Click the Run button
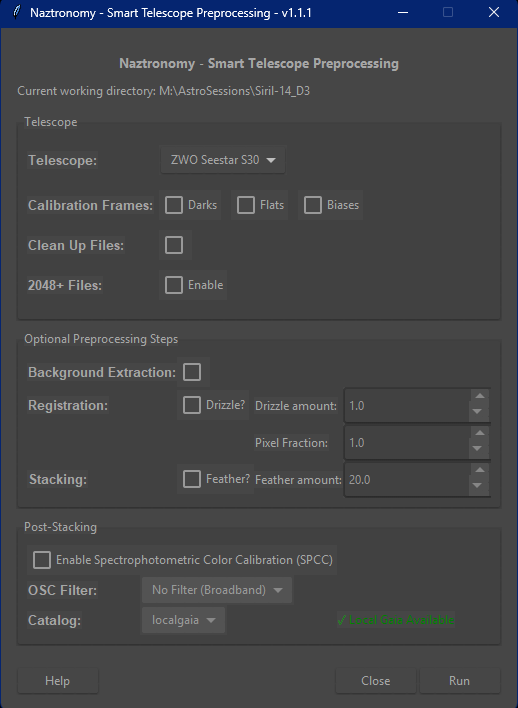Viewport: 518px width, 708px height. [460, 680]
